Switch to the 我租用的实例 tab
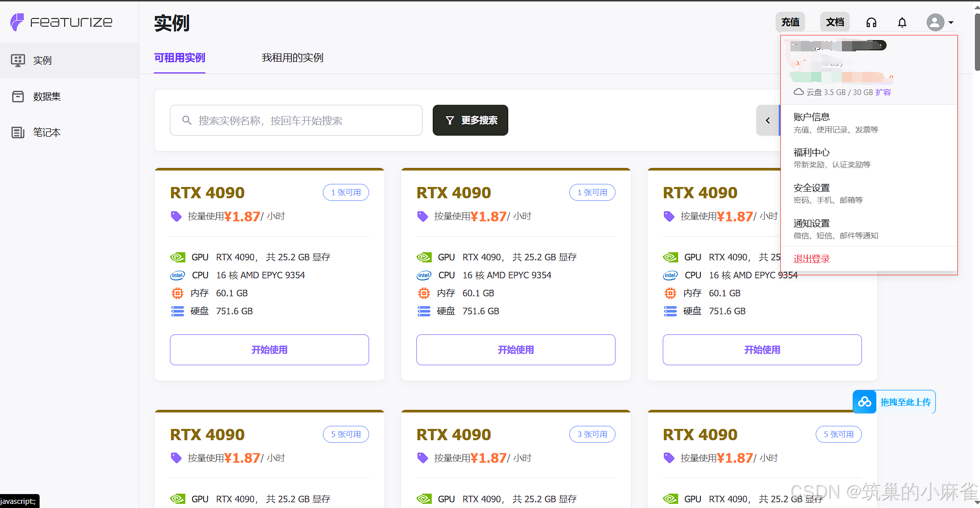The image size is (980, 508). pyautogui.click(x=292, y=58)
